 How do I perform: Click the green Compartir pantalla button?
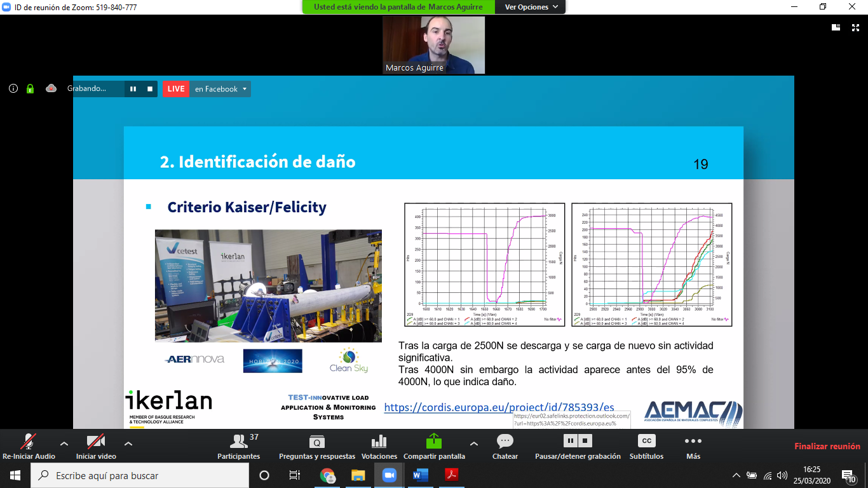click(434, 446)
